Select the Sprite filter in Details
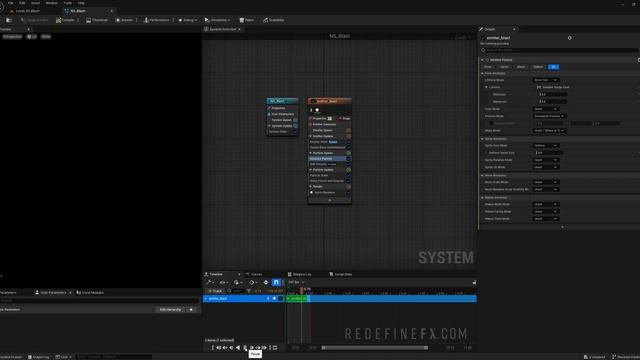The image size is (640, 360). pyautogui.click(x=504, y=67)
